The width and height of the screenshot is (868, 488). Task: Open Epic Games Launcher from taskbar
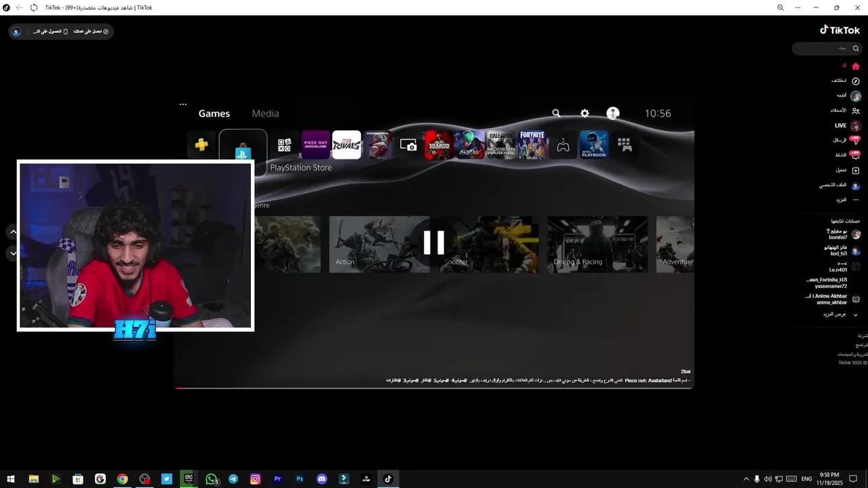189,479
